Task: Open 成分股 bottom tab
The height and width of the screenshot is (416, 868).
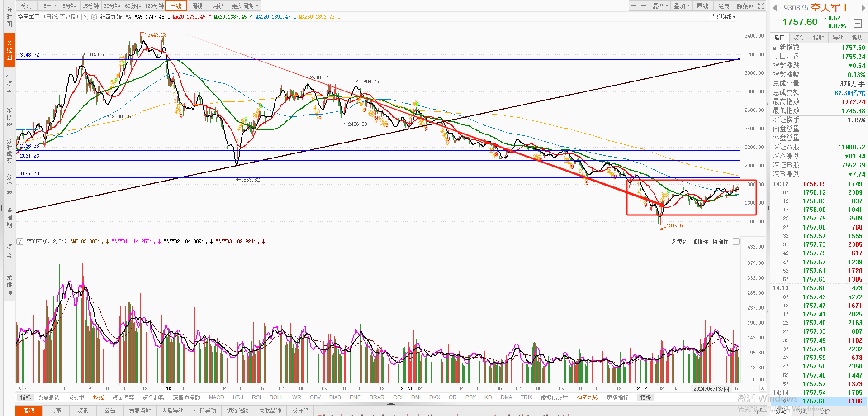Action: pos(300,411)
